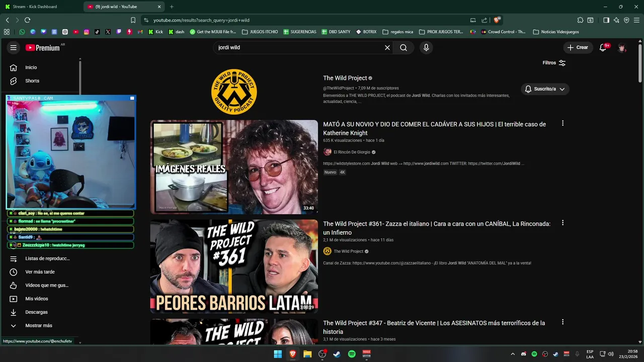Click The Wild Project channel logo avatar
The width and height of the screenshot is (644, 362).
(234, 92)
